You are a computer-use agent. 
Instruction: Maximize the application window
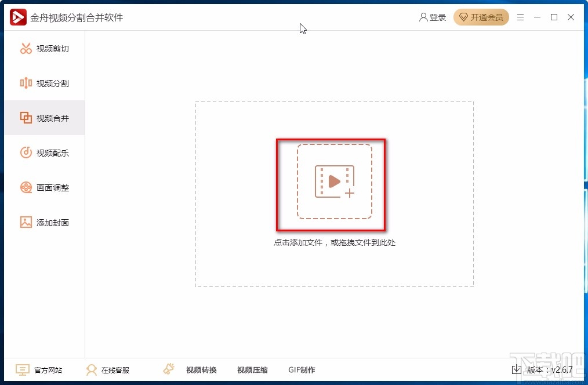(554, 17)
